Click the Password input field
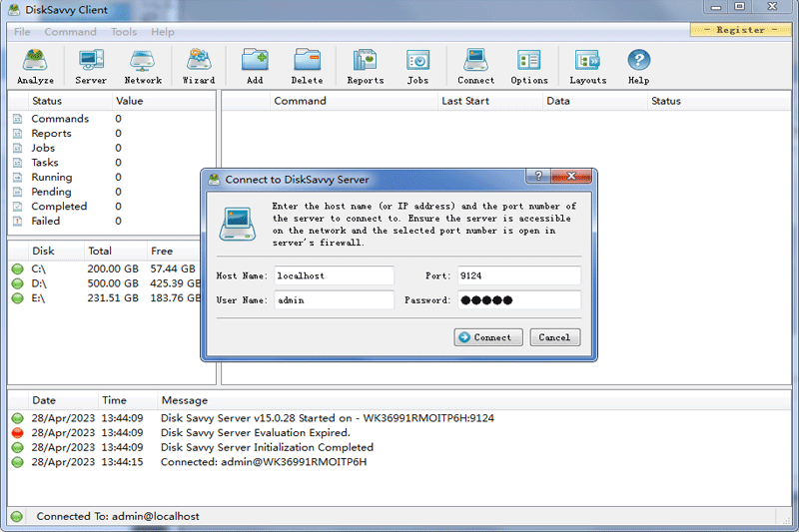 tap(518, 299)
